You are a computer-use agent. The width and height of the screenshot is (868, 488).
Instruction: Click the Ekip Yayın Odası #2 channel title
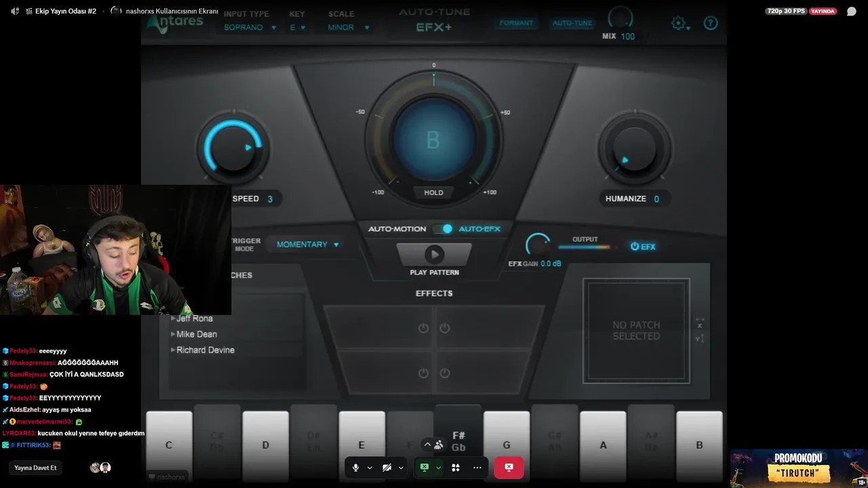click(66, 12)
